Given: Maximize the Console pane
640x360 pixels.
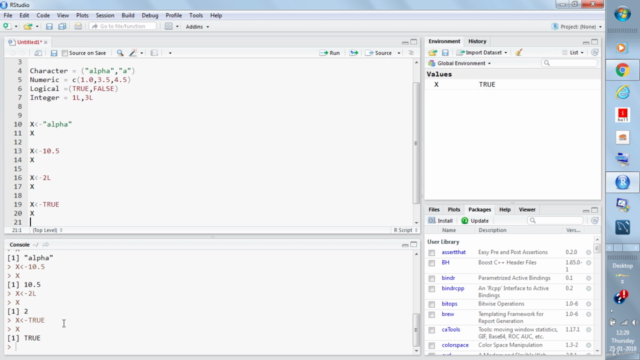Looking at the screenshot, I should tap(413, 244).
